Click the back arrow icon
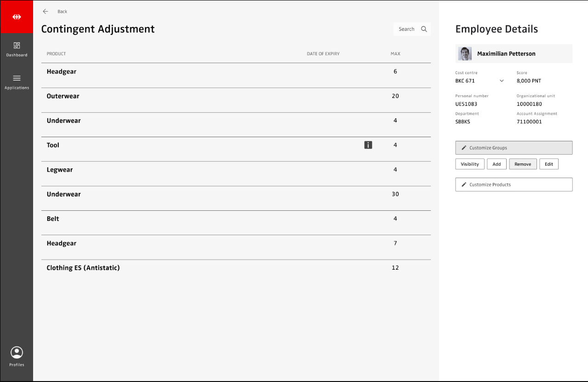The image size is (588, 382). [x=46, y=12]
